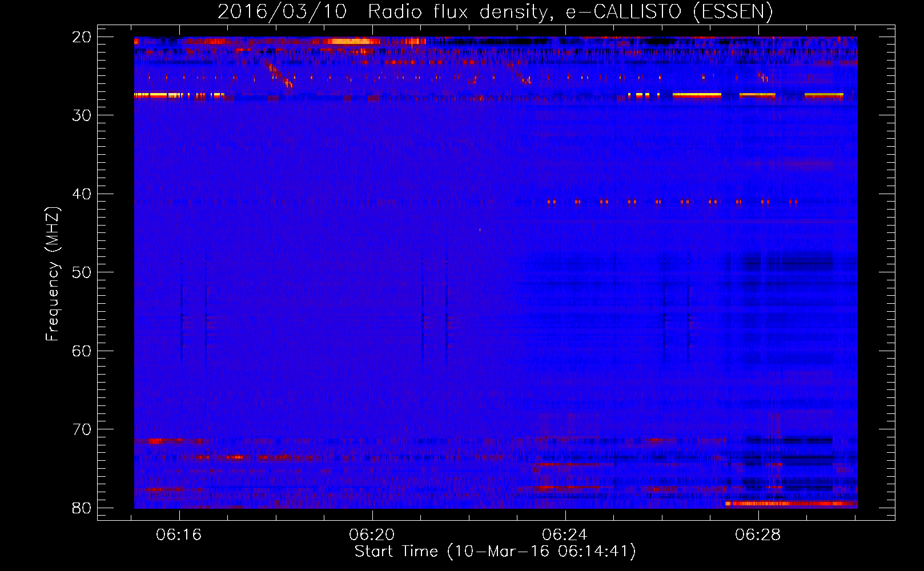
Task: Click the plot title '2016/03/10 Radio flux density'
Action: (x=495, y=11)
